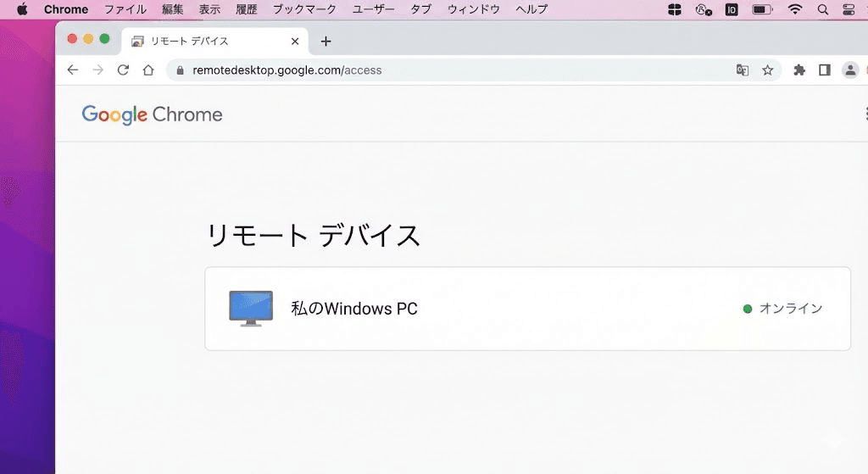Open the ブックマーク menu
The width and height of the screenshot is (868, 474).
coord(304,9)
